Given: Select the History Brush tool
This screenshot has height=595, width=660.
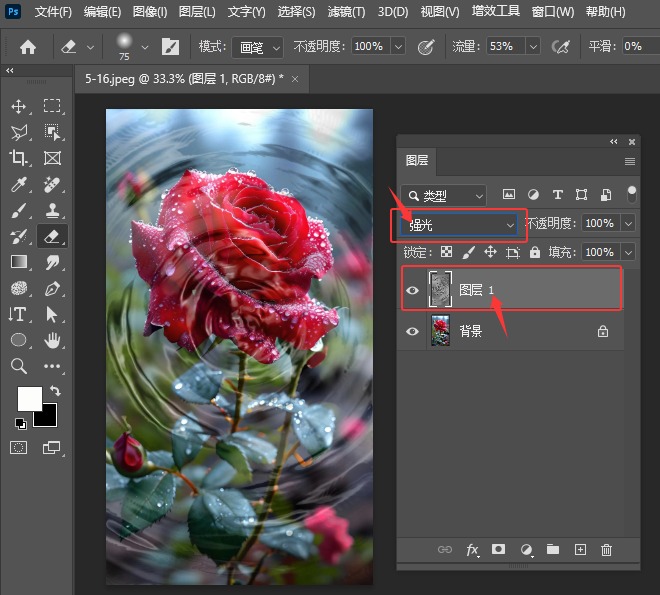Looking at the screenshot, I should coord(19,236).
